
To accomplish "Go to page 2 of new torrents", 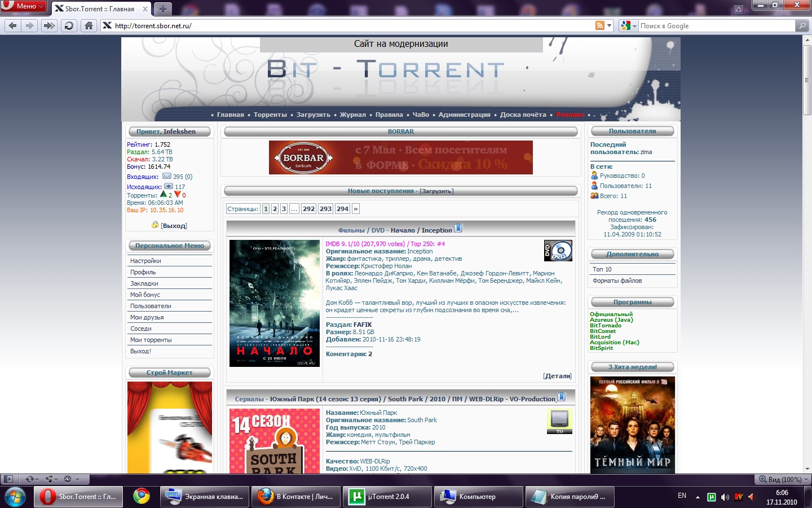I will [275, 209].
